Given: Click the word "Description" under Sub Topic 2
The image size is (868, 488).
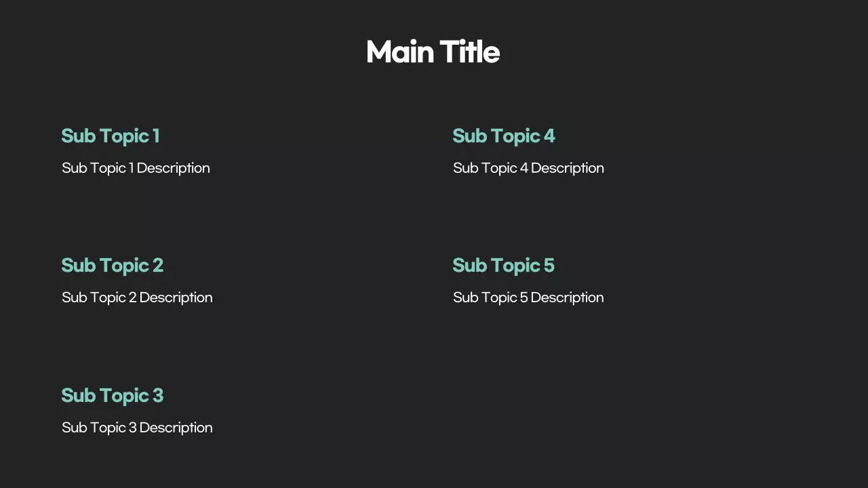Looking at the screenshot, I should tap(176, 298).
